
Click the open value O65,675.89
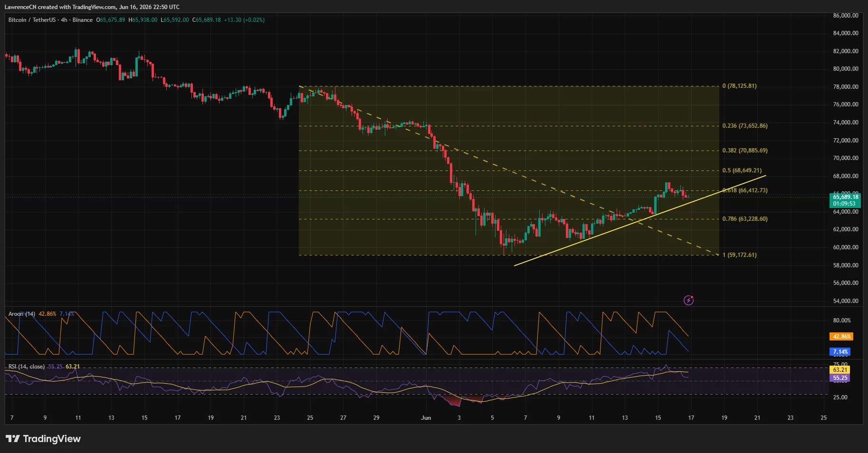pyautogui.click(x=111, y=20)
